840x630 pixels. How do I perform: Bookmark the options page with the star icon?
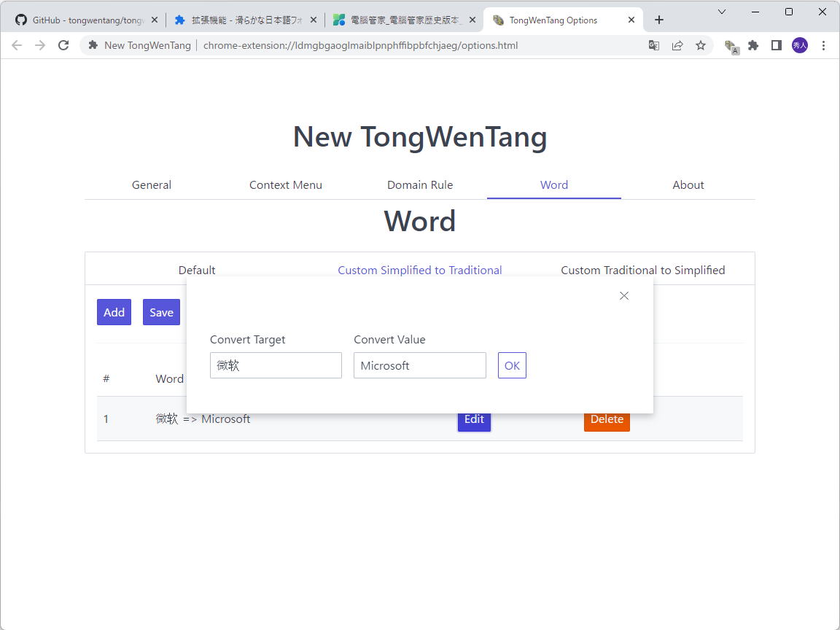tap(701, 45)
